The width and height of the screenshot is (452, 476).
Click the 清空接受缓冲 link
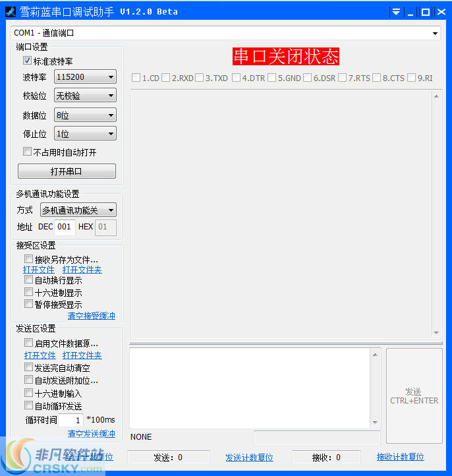point(92,316)
